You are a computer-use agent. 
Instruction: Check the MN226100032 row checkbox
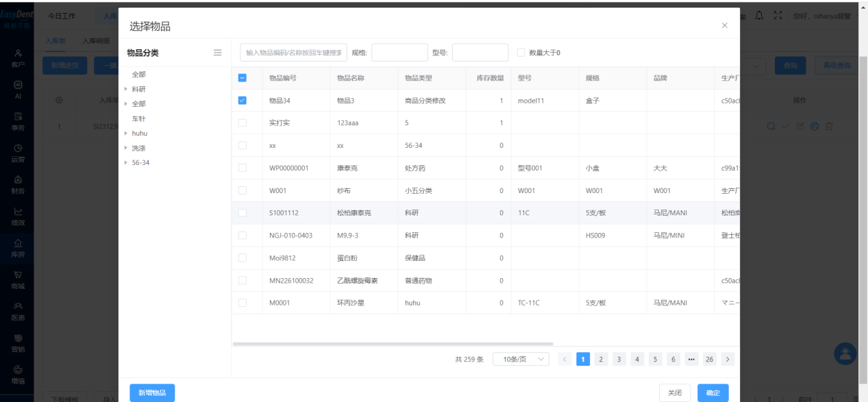coord(242,280)
